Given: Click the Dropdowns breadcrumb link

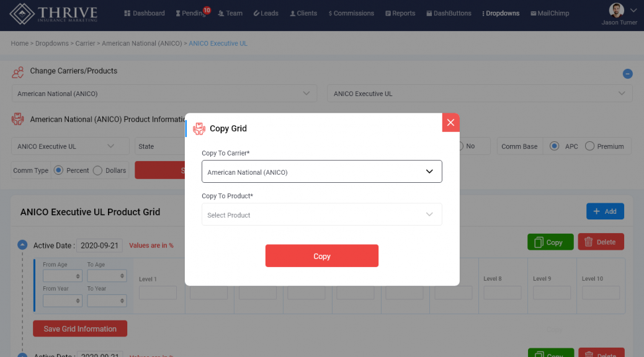Looking at the screenshot, I should tap(51, 43).
